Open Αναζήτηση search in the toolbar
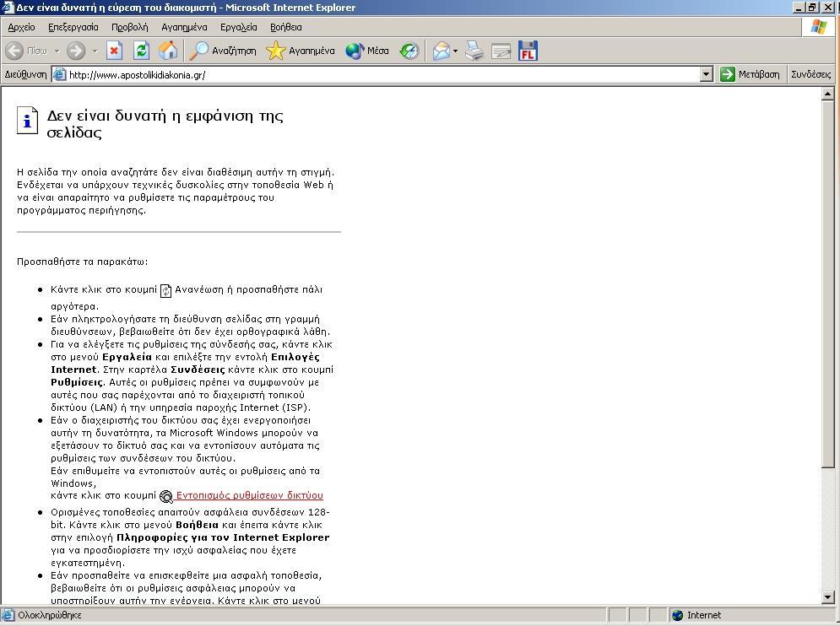The width and height of the screenshot is (840, 626). 223,51
